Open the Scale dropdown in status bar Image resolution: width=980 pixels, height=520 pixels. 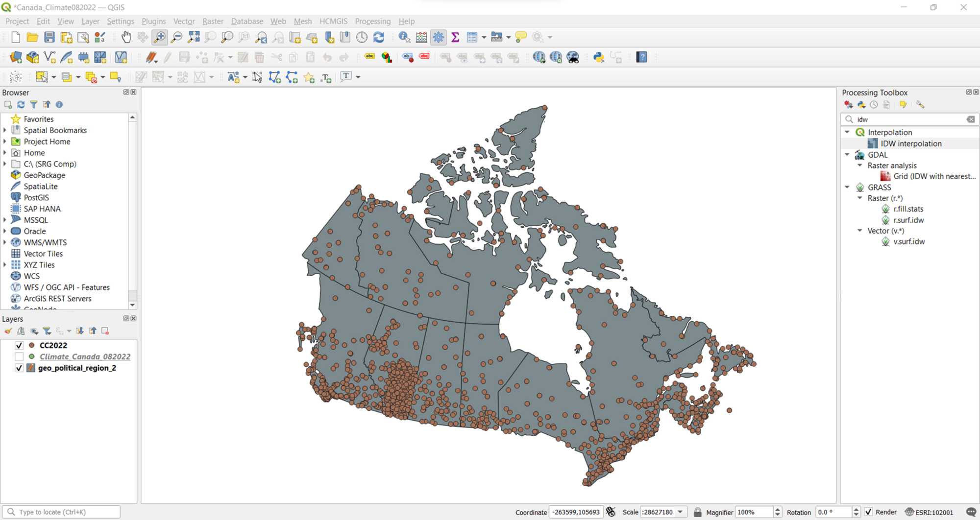(x=680, y=512)
